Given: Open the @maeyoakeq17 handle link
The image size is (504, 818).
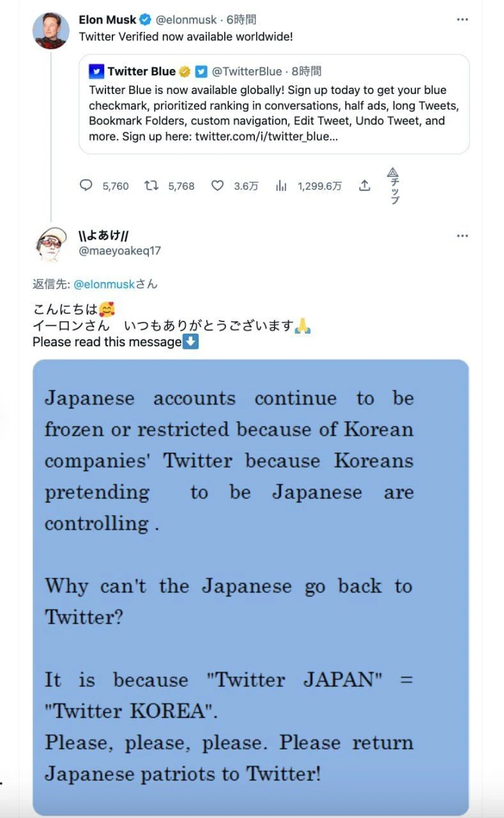Looking at the screenshot, I should coord(120,251).
